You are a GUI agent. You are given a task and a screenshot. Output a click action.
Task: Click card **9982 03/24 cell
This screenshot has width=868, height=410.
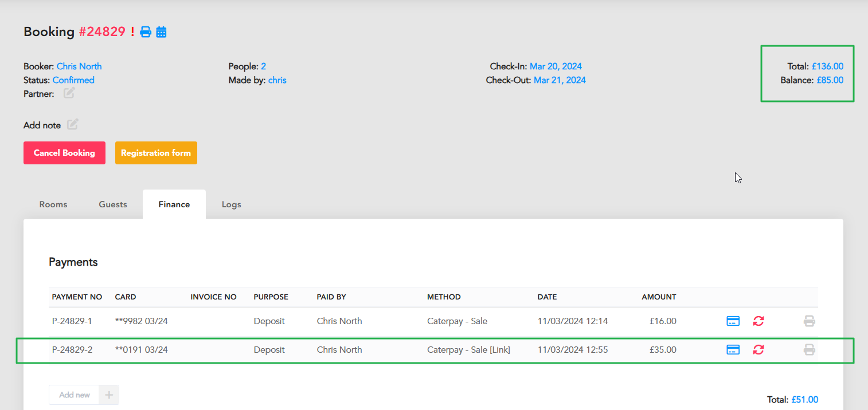tap(142, 321)
